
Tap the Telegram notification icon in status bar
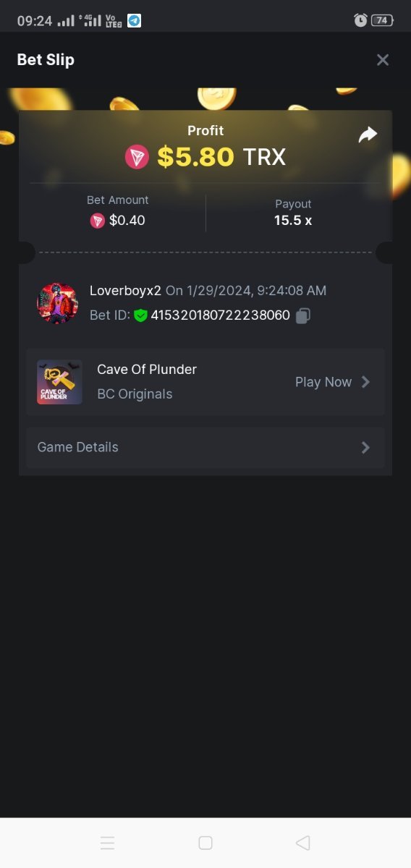134,20
